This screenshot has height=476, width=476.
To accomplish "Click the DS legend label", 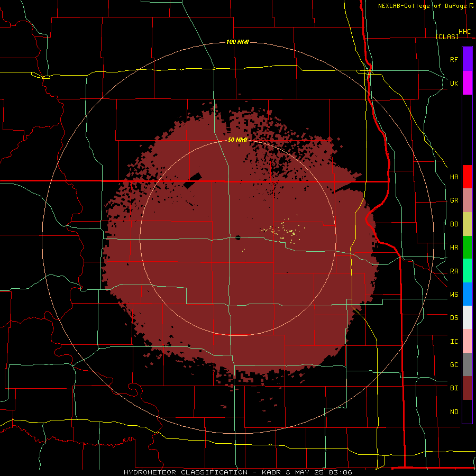I will tap(454, 318).
